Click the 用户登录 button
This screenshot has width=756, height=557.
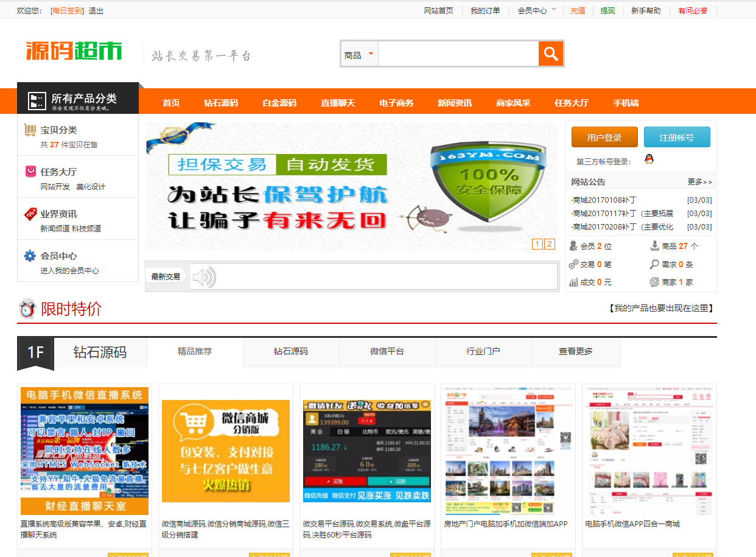tap(604, 137)
